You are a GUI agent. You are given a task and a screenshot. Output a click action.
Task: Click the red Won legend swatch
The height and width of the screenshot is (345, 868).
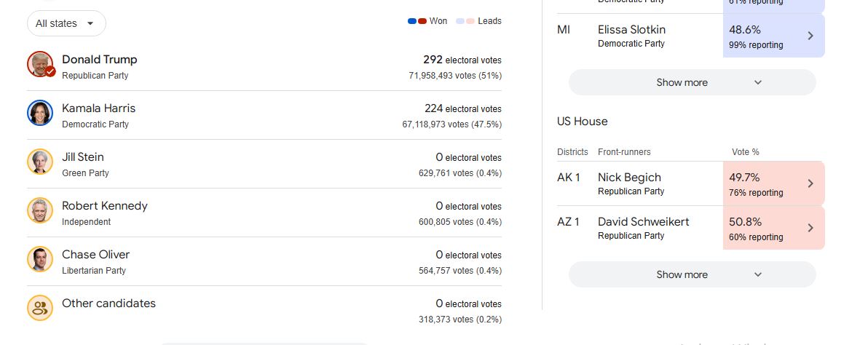[x=422, y=21]
